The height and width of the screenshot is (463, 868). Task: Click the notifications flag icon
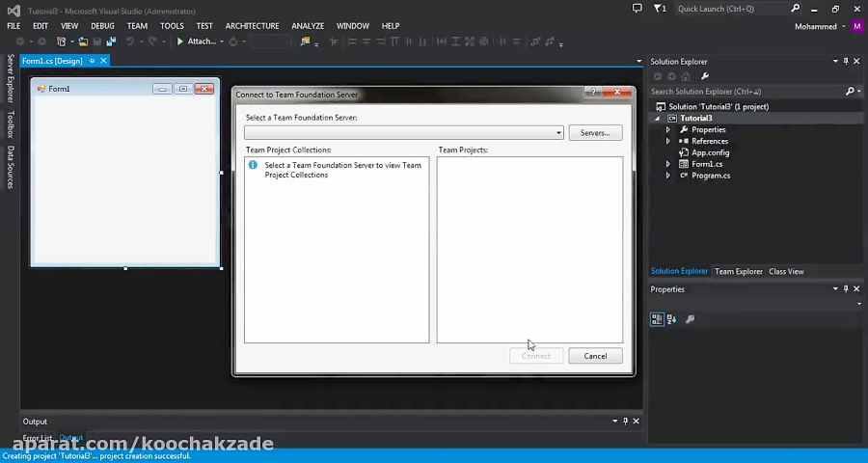[x=659, y=9]
